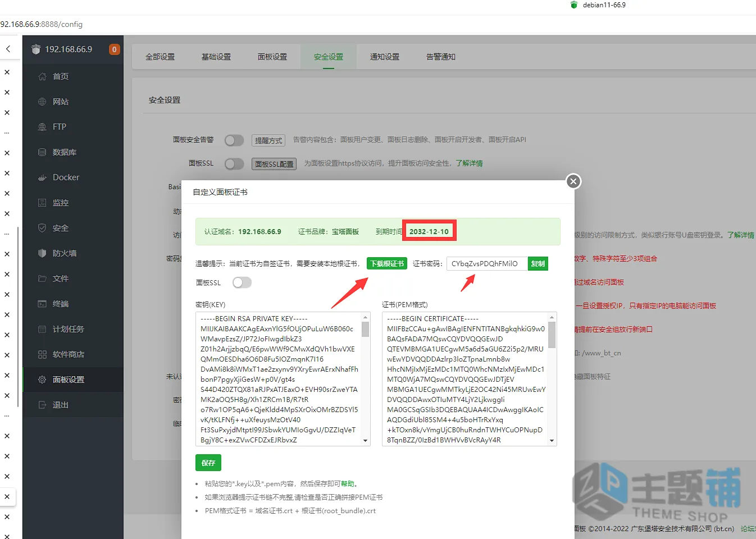This screenshot has height=539, width=756.
Task: Click the 证书密码 input field
Action: 487,263
